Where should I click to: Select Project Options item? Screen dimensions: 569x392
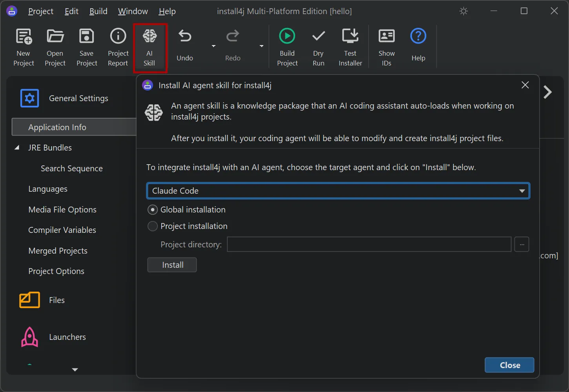click(56, 271)
